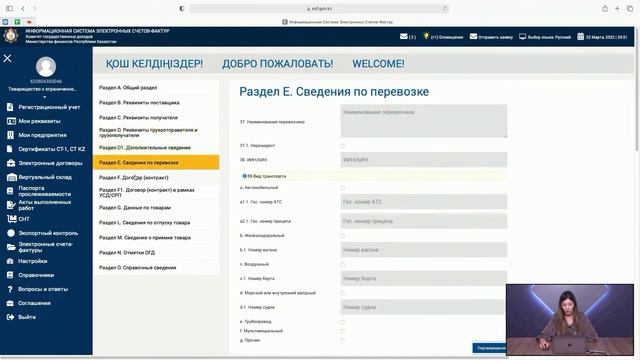Viewport: 640px width, 360px height.
Task: Open Соглашения in the sidebar
Action: (34, 303)
